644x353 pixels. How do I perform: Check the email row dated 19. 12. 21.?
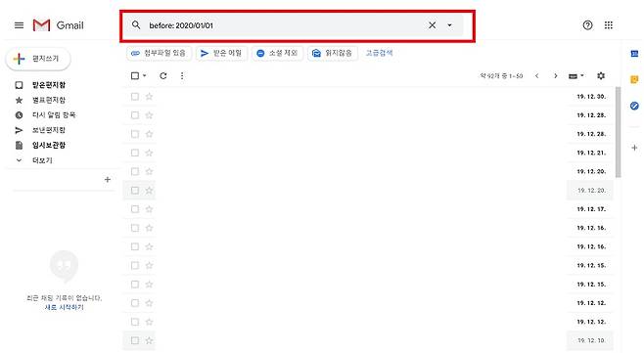135,153
